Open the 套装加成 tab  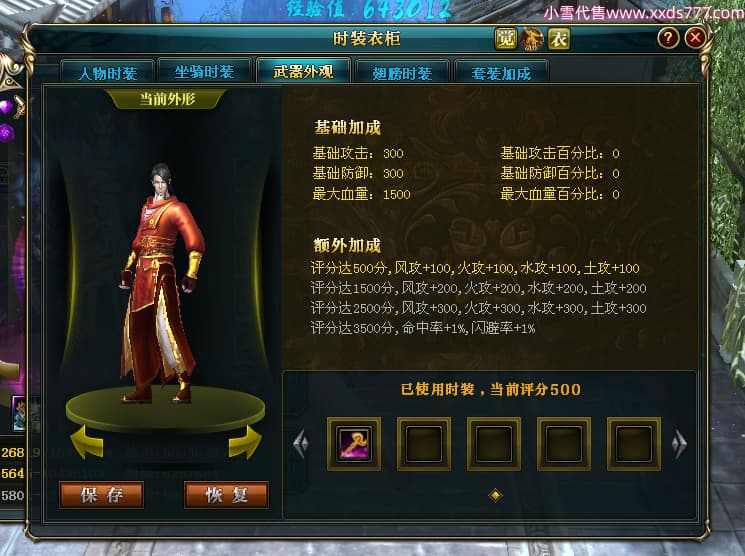click(x=501, y=72)
